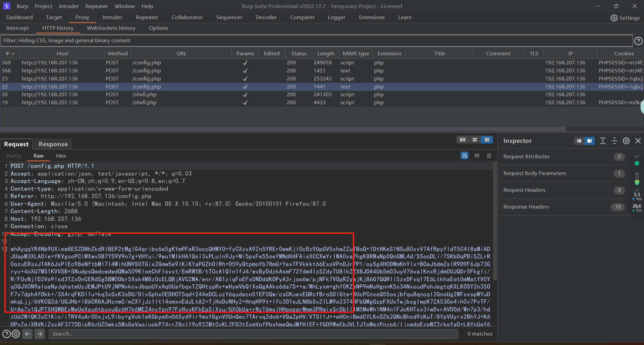Open search help question mark icon
Viewport: 644px width, 345px height.
pos(6,334)
